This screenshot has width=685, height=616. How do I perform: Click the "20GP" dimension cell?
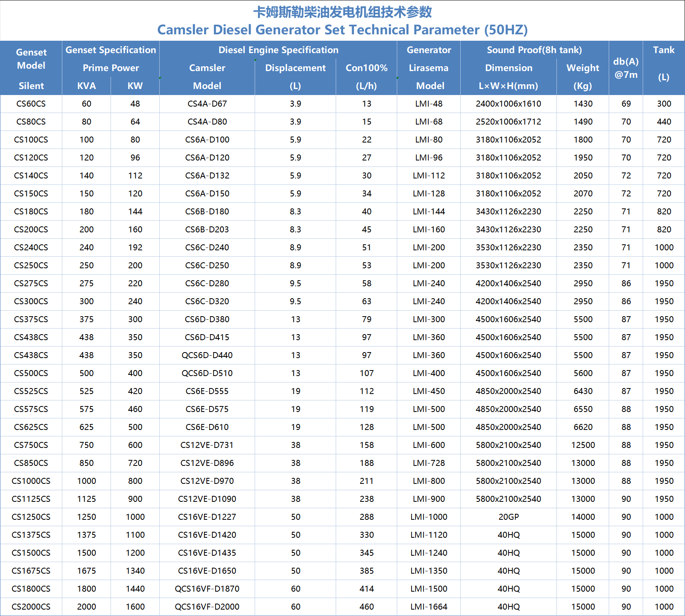509,517
